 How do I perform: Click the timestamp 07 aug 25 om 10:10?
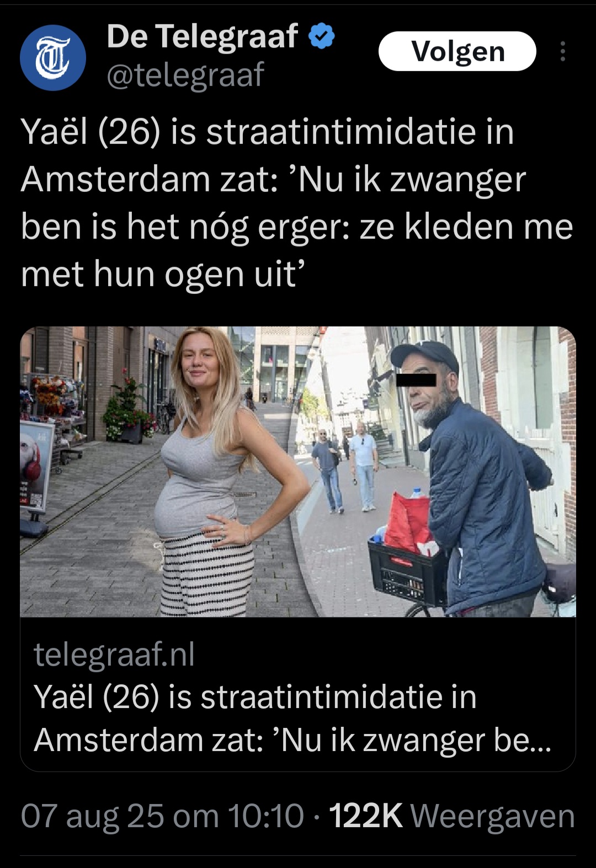pyautogui.click(x=162, y=816)
